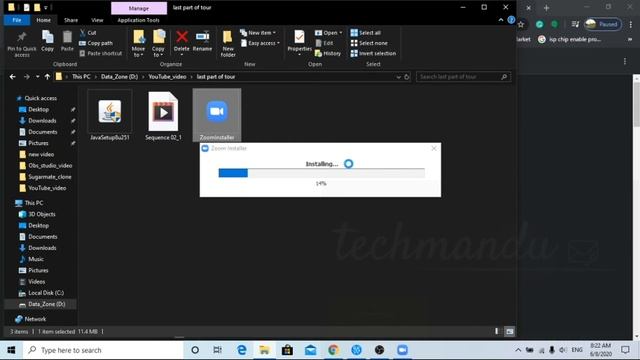Click the Explorer help icon
The height and width of the screenshot is (360, 640).
[511, 20]
